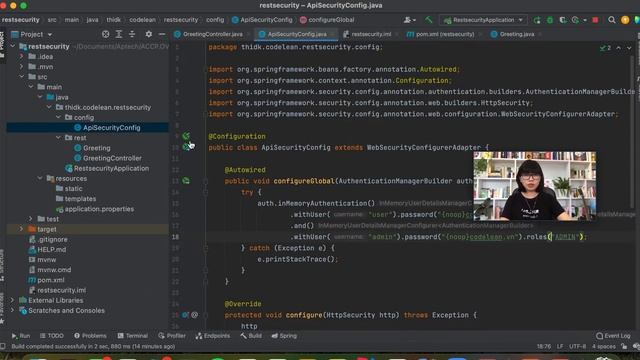Open the Build tool window
This screenshot has width=640, height=360.
(x=251, y=336)
